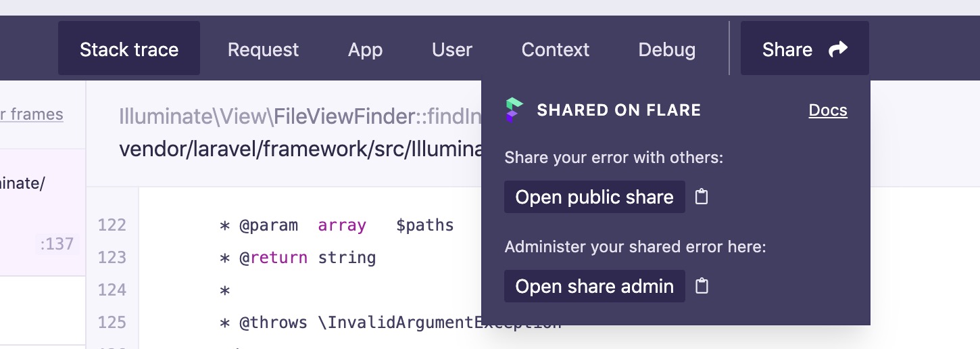Click line number 122 in the code gutter
The height and width of the screenshot is (349, 980).
coord(112,225)
